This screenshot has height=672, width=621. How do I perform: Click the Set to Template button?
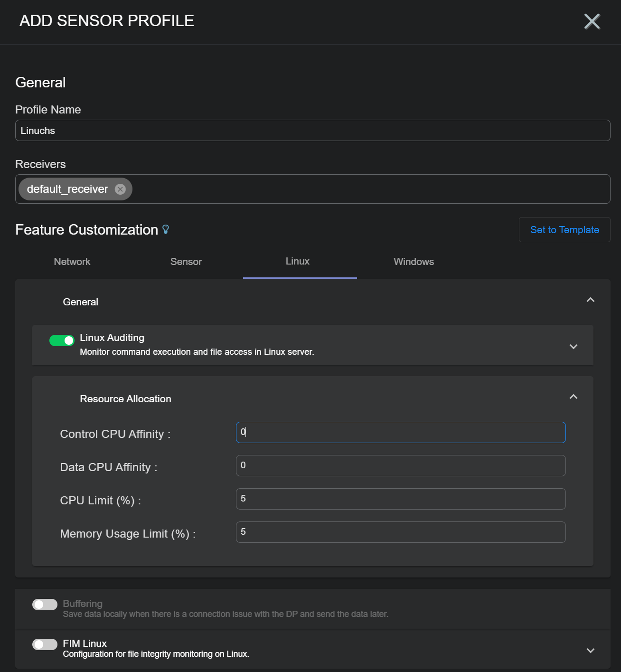[x=564, y=230]
